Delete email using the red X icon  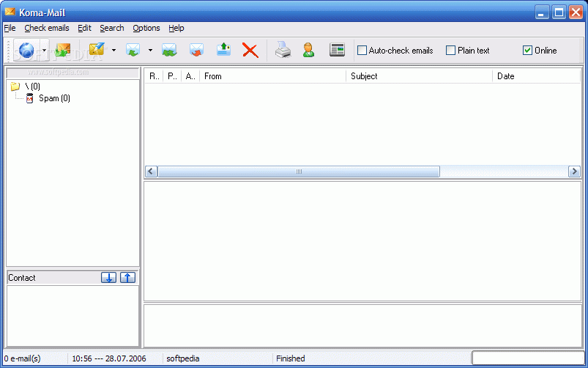(x=250, y=51)
